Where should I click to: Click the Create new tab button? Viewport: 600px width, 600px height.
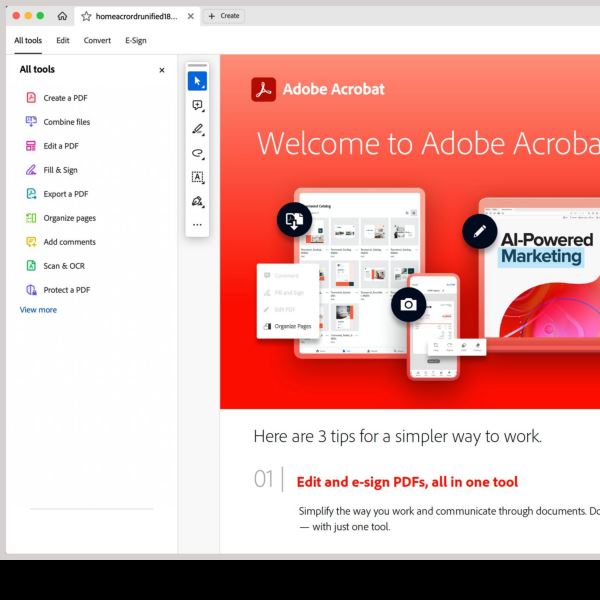coord(224,16)
